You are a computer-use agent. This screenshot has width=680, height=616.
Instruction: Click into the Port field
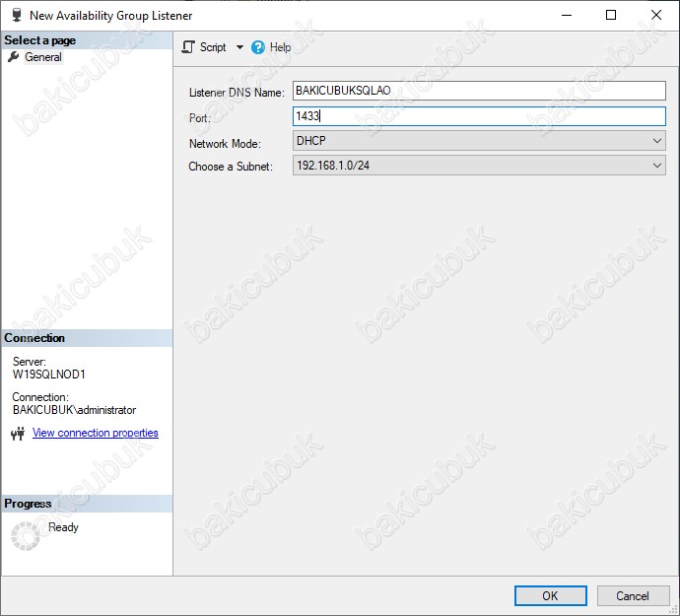[479, 116]
